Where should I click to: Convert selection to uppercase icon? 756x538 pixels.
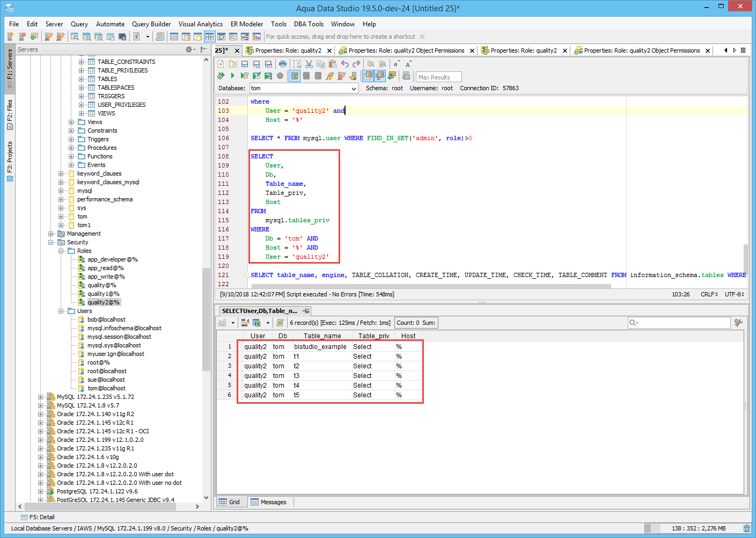tap(408, 64)
